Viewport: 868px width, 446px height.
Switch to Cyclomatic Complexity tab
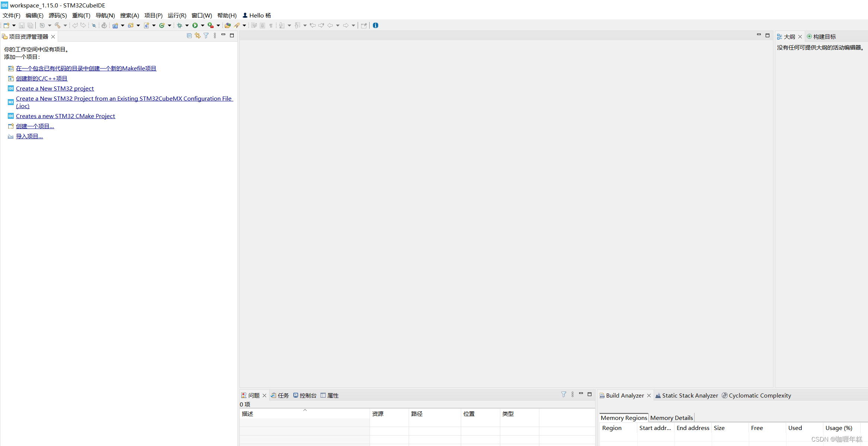click(x=756, y=395)
